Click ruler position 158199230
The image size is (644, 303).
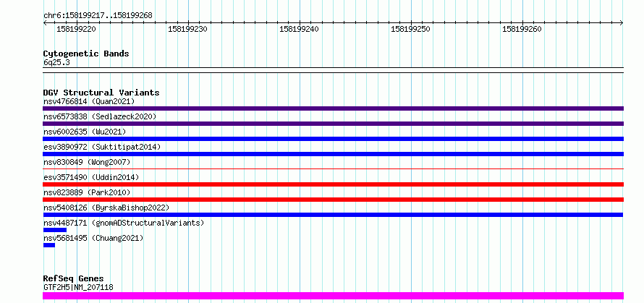pyautogui.click(x=187, y=30)
